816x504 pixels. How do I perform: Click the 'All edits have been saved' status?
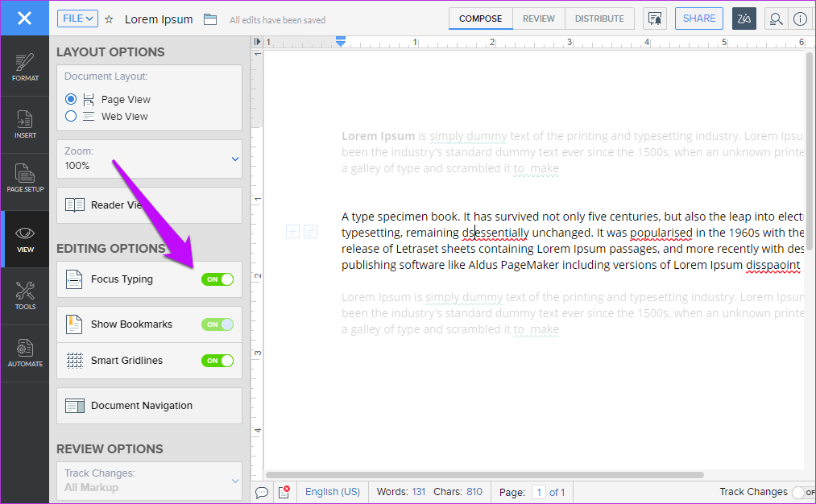pyautogui.click(x=277, y=20)
